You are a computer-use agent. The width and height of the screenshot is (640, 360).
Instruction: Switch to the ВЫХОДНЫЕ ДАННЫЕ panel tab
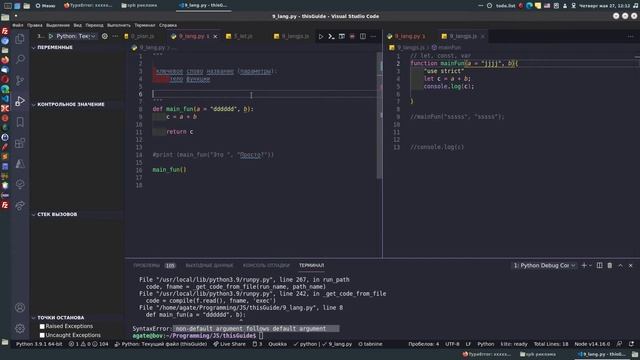pyautogui.click(x=209, y=265)
